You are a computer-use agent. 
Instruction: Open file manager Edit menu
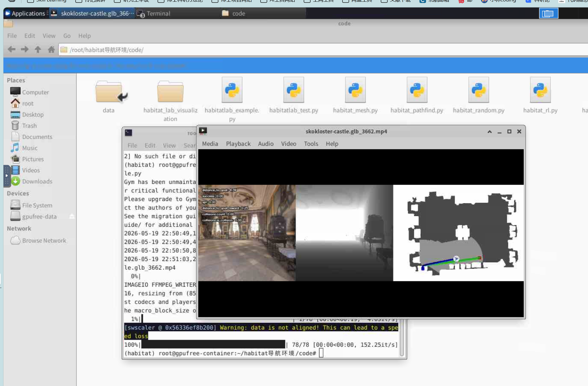(x=30, y=36)
